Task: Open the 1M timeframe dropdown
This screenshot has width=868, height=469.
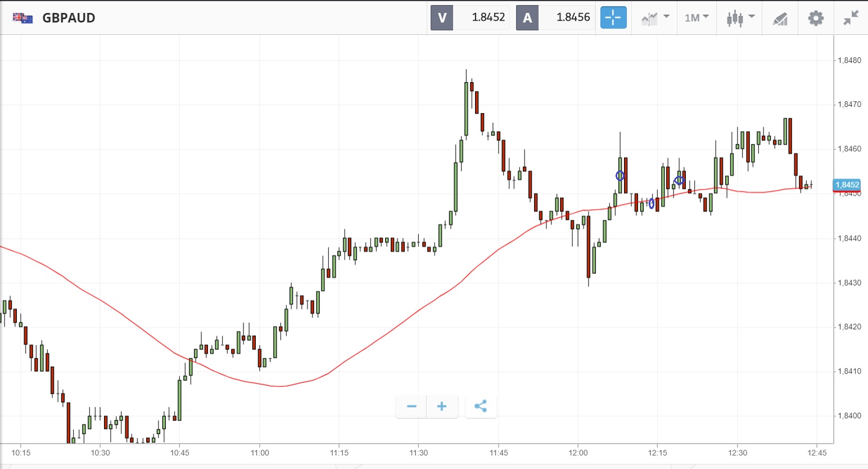Action: click(x=697, y=18)
